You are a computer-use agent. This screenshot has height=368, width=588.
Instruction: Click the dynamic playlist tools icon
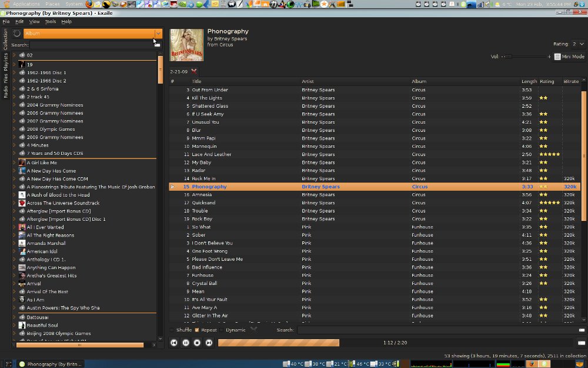pos(254,329)
